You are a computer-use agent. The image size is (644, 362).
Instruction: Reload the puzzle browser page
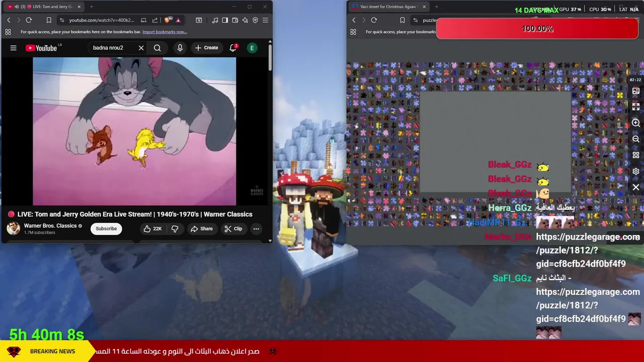click(374, 20)
